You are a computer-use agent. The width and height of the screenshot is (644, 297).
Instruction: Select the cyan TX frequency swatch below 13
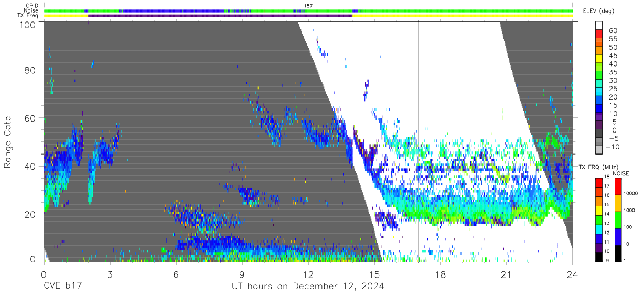click(599, 229)
